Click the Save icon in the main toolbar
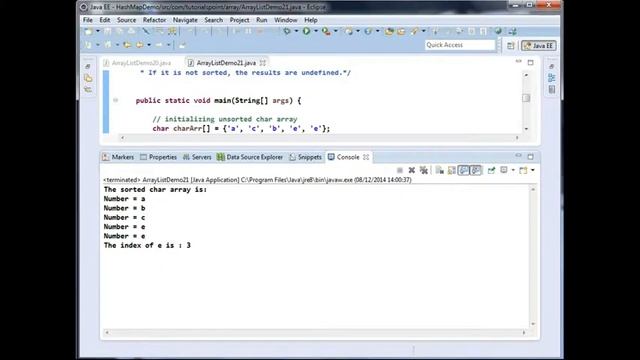The width and height of the screenshot is (640, 360). coord(107,31)
